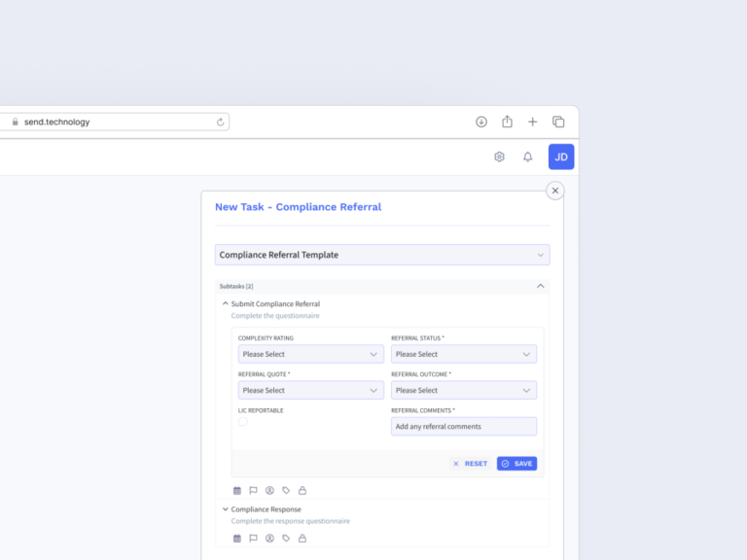Click the lock icon under Compliance Response
The height and width of the screenshot is (560, 747).
point(302,538)
